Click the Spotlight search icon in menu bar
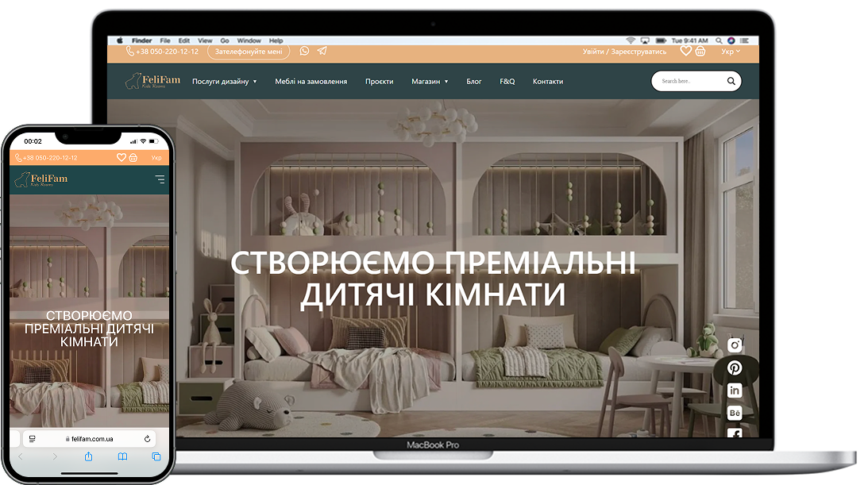868x485 pixels. click(719, 40)
